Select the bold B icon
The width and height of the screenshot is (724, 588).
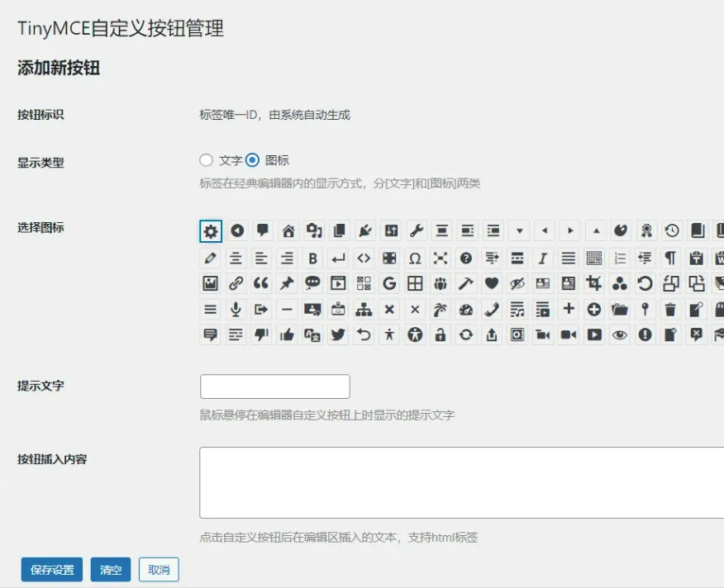(x=312, y=258)
